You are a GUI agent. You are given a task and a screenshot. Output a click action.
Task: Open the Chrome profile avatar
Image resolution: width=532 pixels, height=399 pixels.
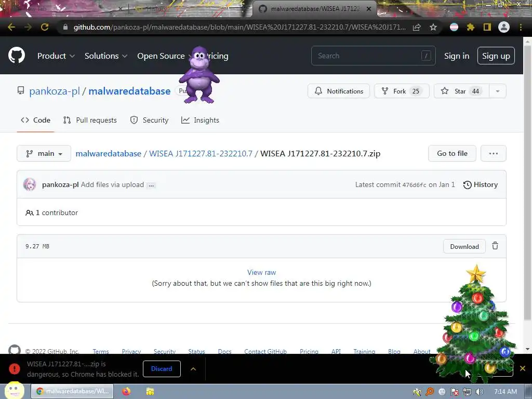point(504,27)
